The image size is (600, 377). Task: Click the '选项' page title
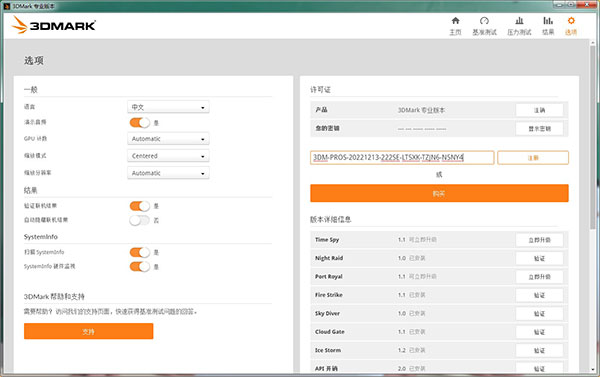(34, 60)
